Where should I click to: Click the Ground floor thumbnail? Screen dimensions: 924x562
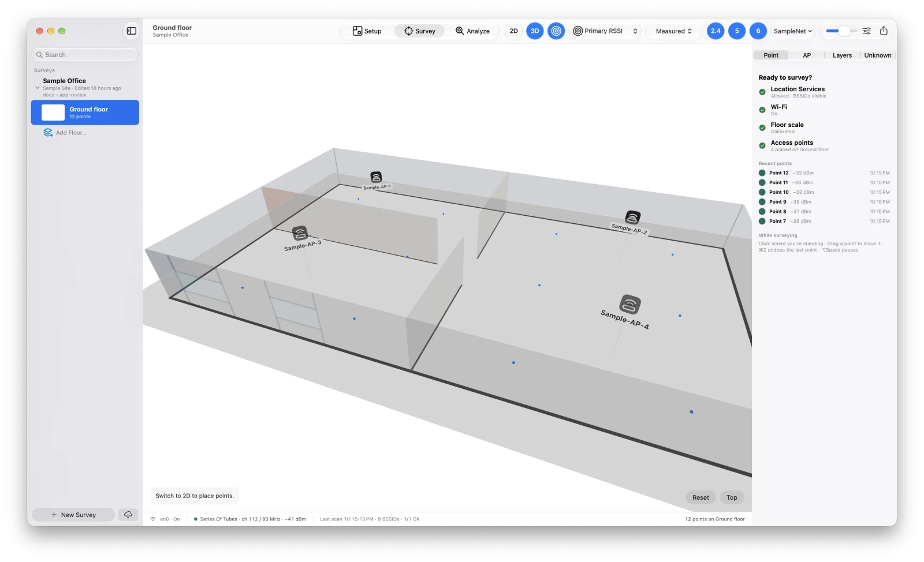[53, 113]
